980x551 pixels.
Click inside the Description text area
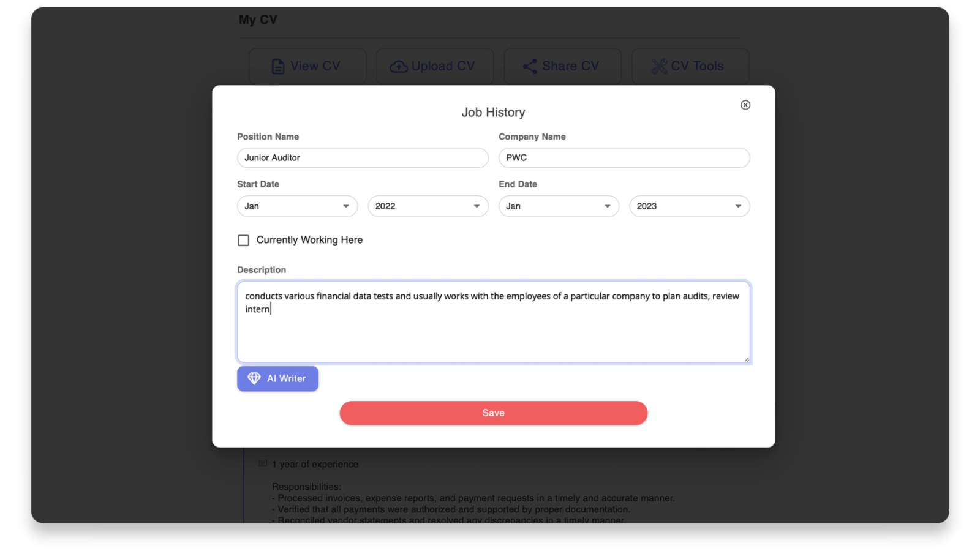(x=494, y=321)
